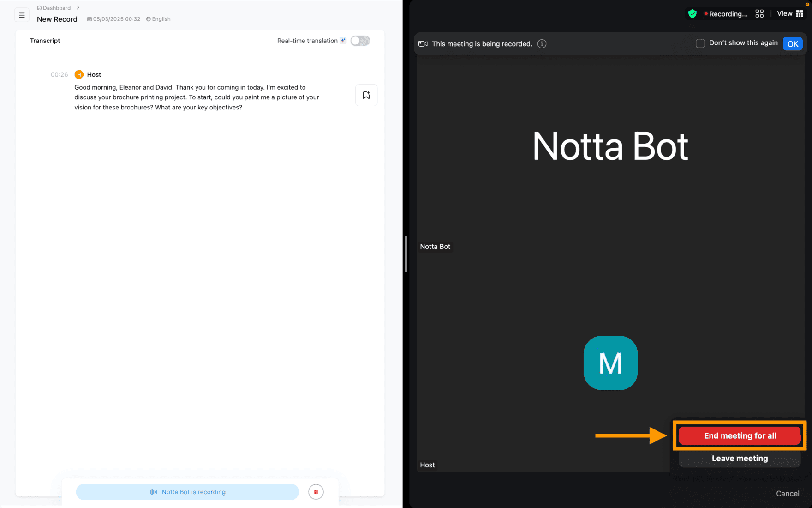812x508 pixels.
Task: Open the hamburger sidebar menu in Notta
Action: [x=22, y=15]
